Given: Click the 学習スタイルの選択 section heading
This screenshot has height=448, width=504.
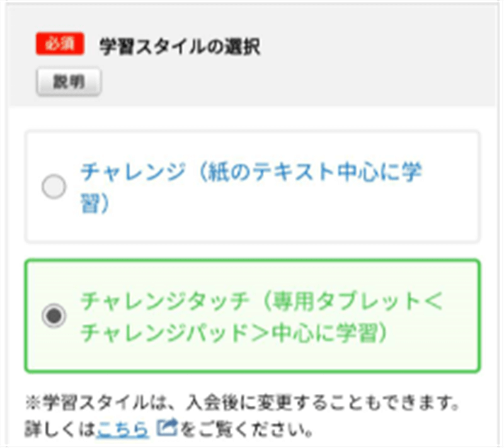Looking at the screenshot, I should coord(180,47).
